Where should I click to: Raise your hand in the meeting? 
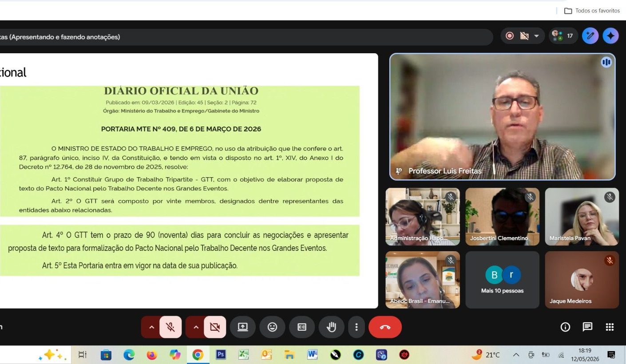pyautogui.click(x=331, y=327)
